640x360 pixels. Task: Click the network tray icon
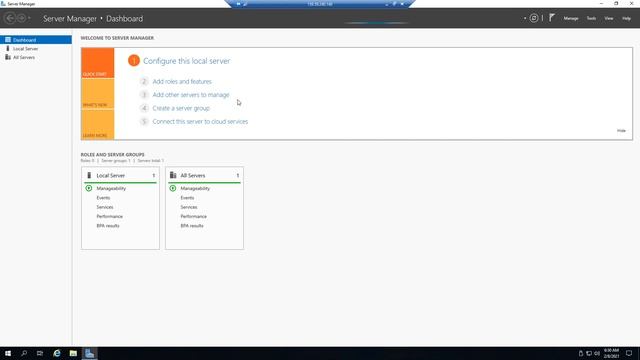(589, 353)
